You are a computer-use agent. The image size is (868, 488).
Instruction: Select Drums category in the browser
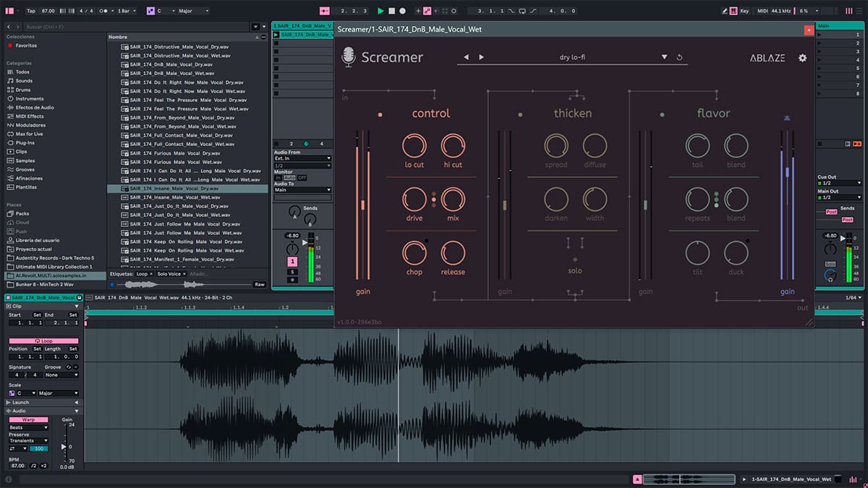click(23, 90)
